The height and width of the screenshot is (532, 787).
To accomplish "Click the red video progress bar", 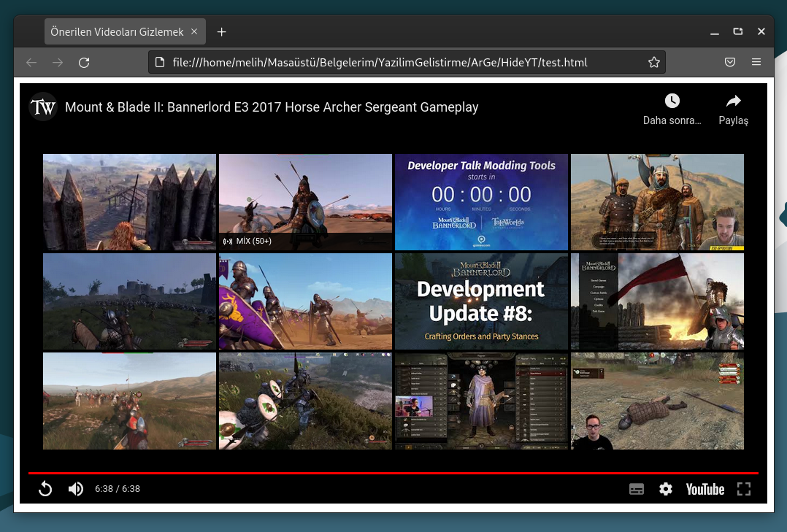I will 393,473.
